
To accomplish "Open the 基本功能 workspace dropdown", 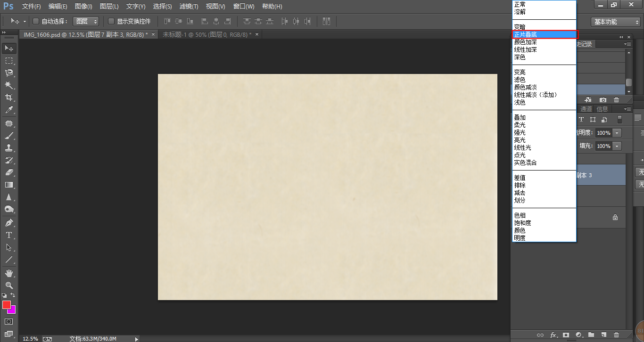I will tap(615, 22).
